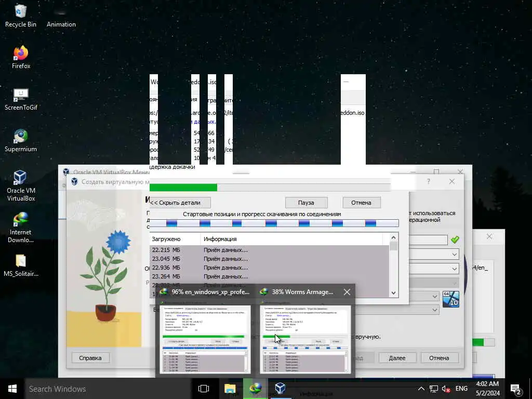532x399 pixels.
Task: Open the 96% en_windows_xp_profe thumbnail preview
Action: click(x=205, y=339)
